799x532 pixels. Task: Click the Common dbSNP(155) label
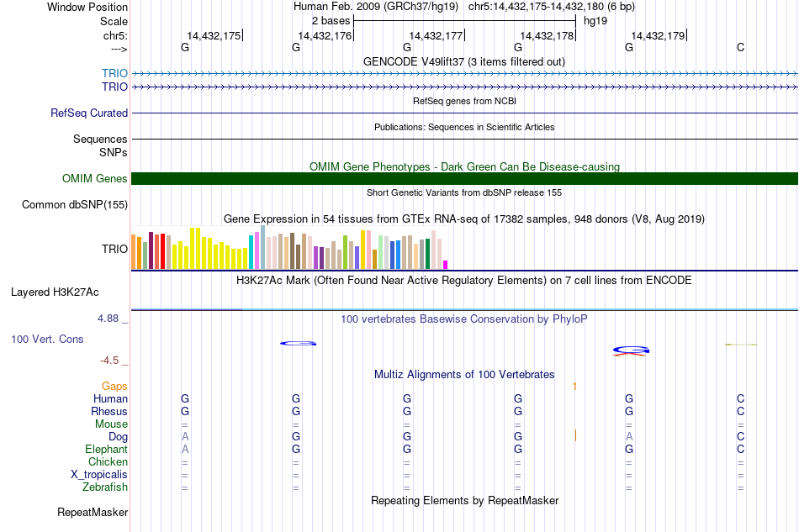(75, 205)
